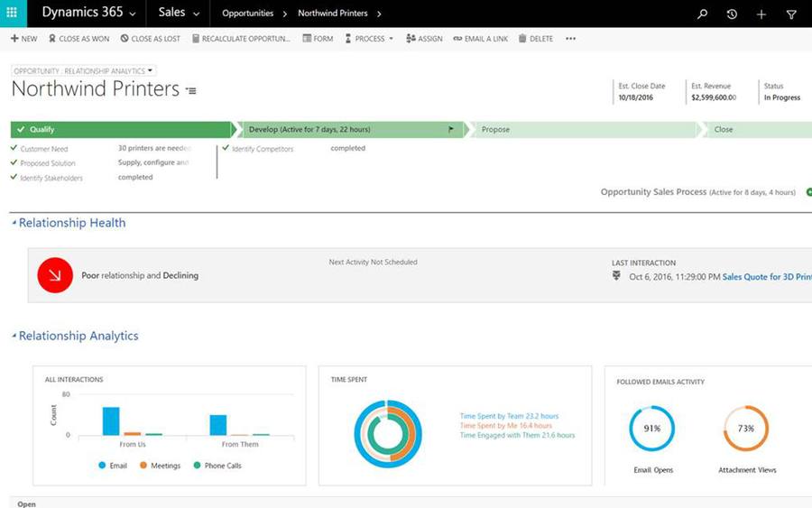
Task: Expand chevron after Northwind Printers breadcrumb
Action: (379, 14)
